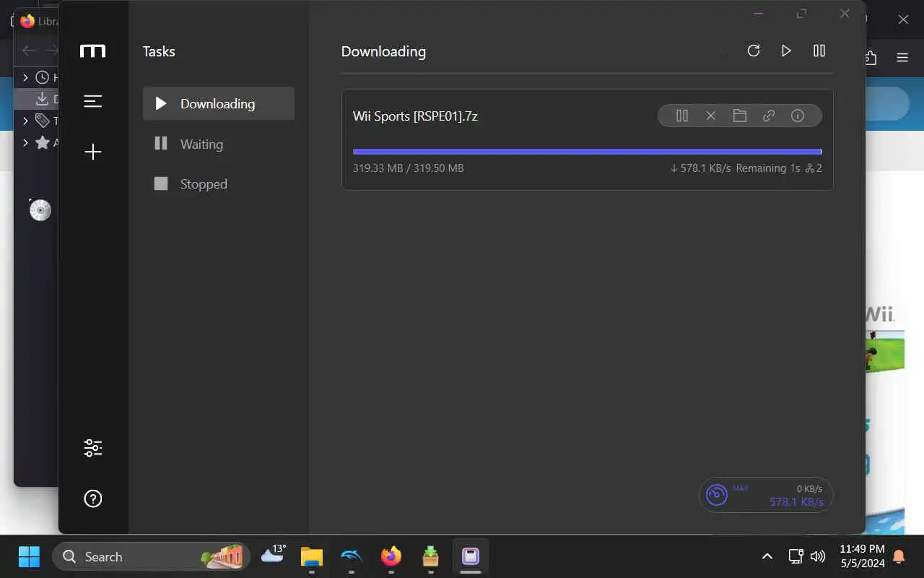Image resolution: width=924 pixels, height=578 pixels.
Task: Show hidden system tray icons
Action: coord(767,556)
